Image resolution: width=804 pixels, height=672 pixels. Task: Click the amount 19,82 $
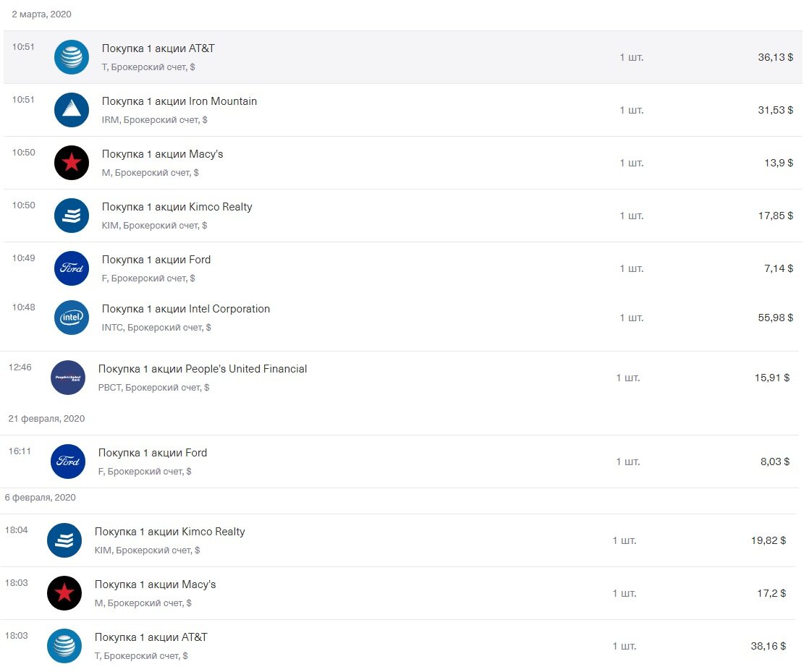click(x=768, y=541)
